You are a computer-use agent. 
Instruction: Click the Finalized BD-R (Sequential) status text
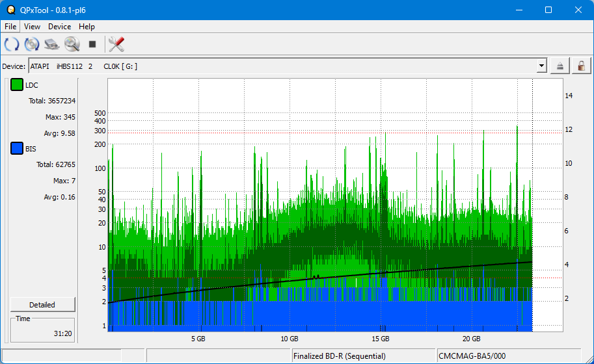coord(340,356)
